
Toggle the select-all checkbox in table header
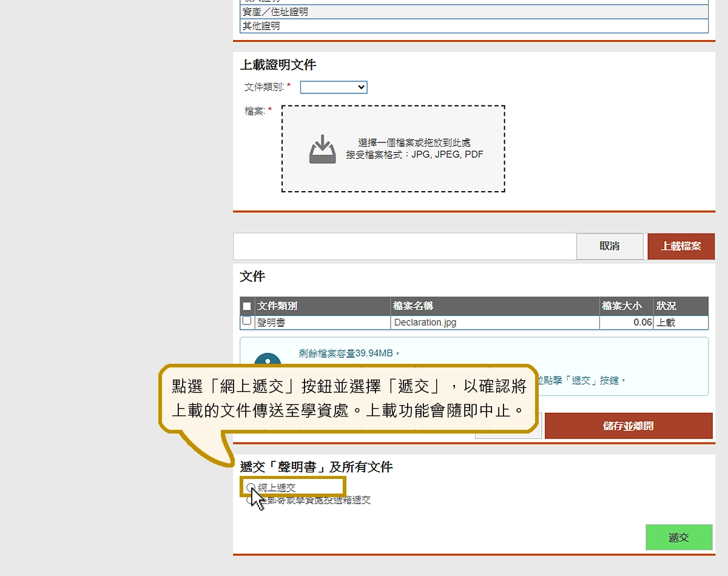point(247,306)
